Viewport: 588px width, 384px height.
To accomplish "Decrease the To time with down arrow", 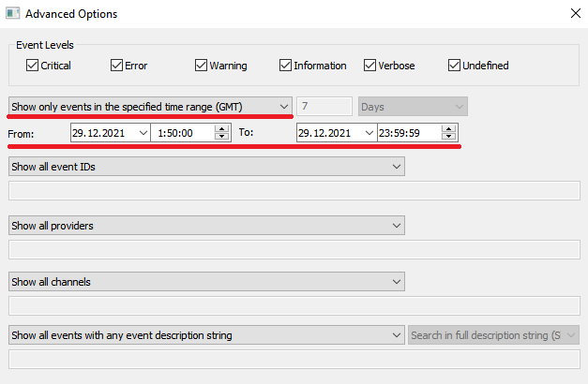I will (x=449, y=138).
